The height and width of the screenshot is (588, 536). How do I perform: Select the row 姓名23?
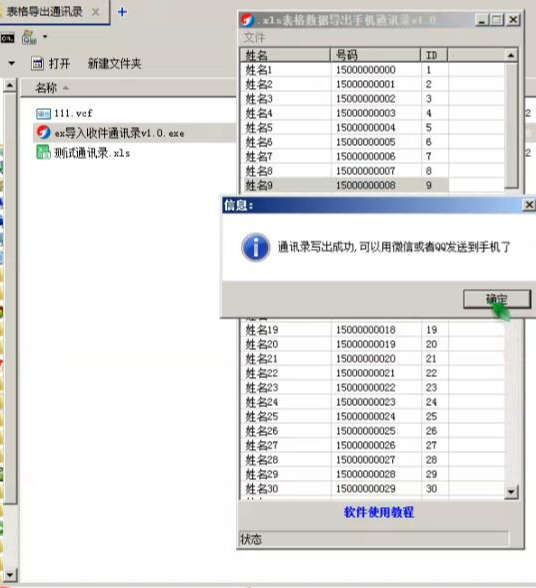[345, 388]
